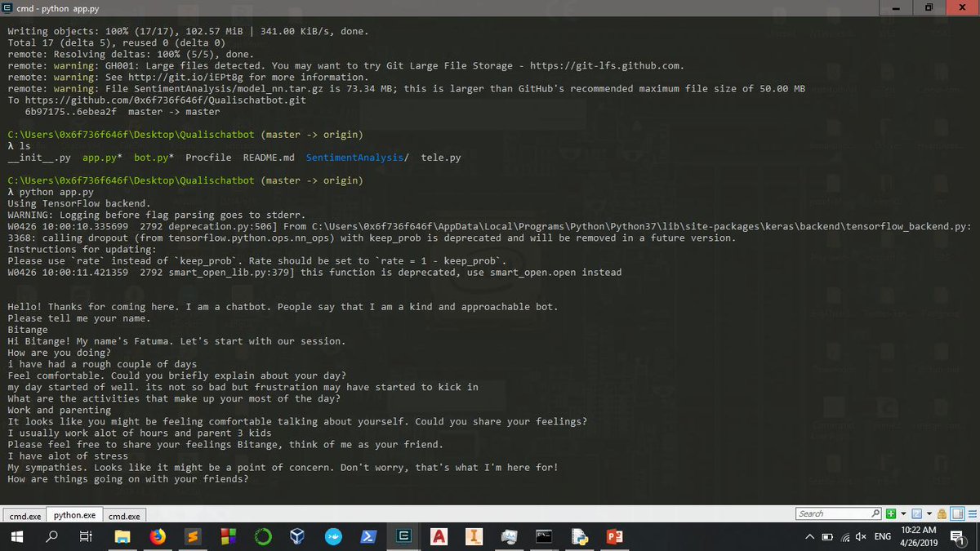The height and width of the screenshot is (551, 980).
Task: Open the Python taskbar icon
Action: [x=580, y=536]
